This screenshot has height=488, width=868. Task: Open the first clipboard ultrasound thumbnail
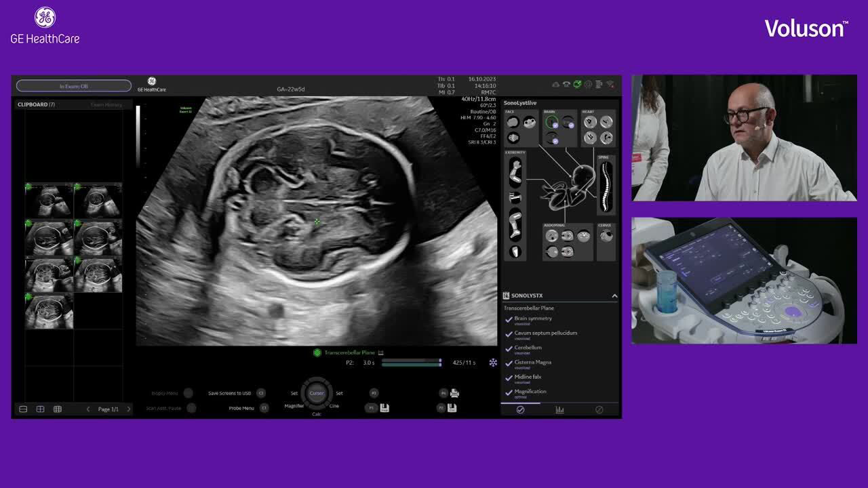tap(49, 200)
